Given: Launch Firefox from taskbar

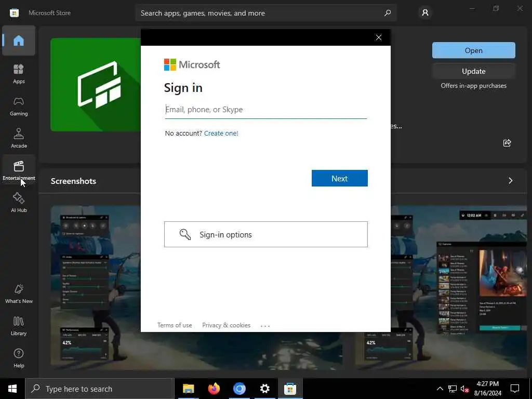Looking at the screenshot, I should (214, 389).
